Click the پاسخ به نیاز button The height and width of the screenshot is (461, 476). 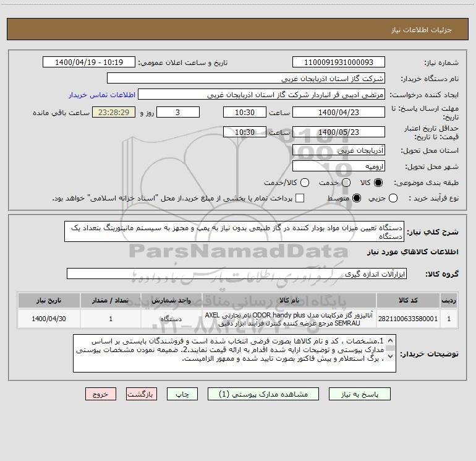pyautogui.click(x=359, y=394)
